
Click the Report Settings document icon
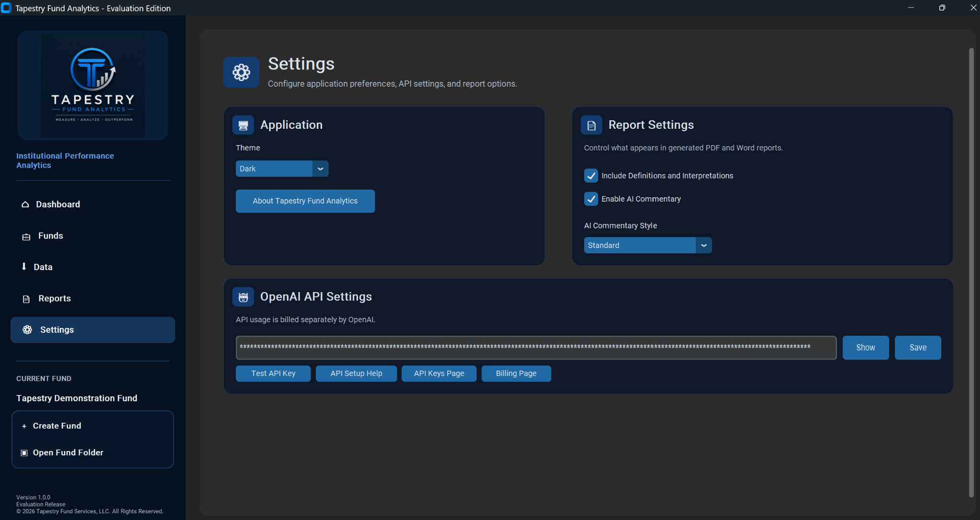(x=591, y=125)
